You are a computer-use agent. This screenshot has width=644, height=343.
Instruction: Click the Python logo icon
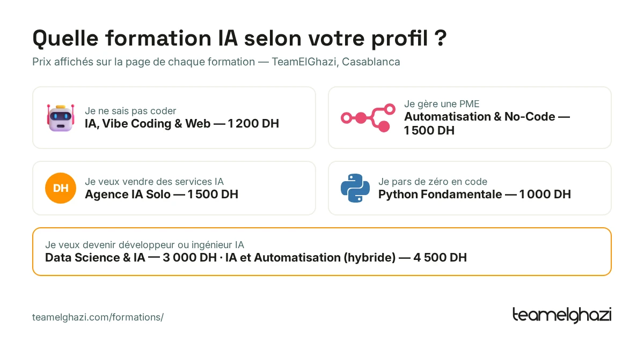(x=355, y=188)
